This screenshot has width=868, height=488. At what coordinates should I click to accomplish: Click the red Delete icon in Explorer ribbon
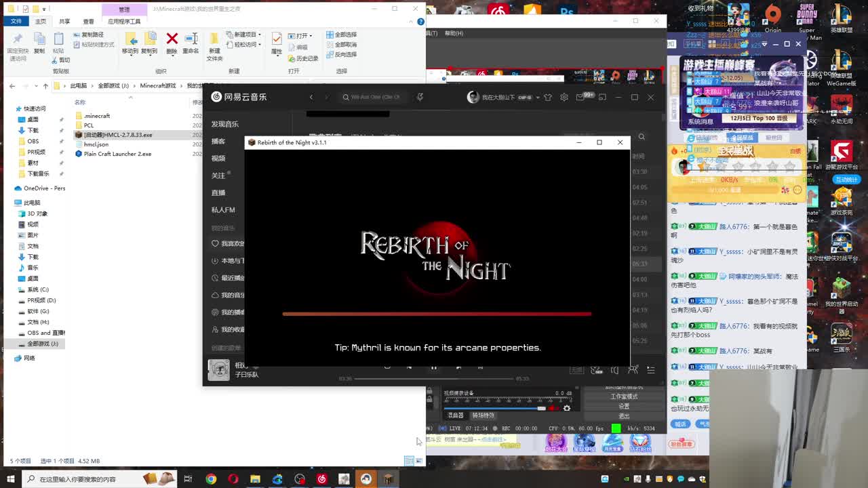[172, 39]
